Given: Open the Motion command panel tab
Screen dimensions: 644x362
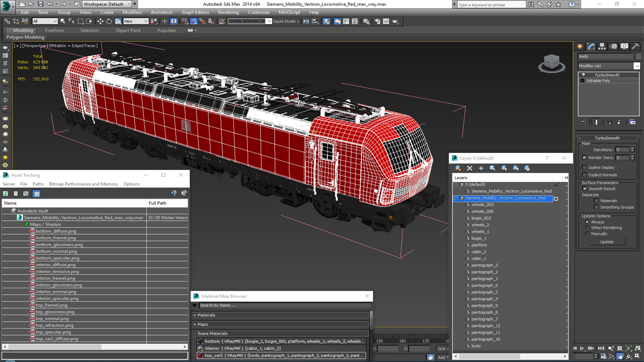Looking at the screenshot, I should click(x=613, y=46).
